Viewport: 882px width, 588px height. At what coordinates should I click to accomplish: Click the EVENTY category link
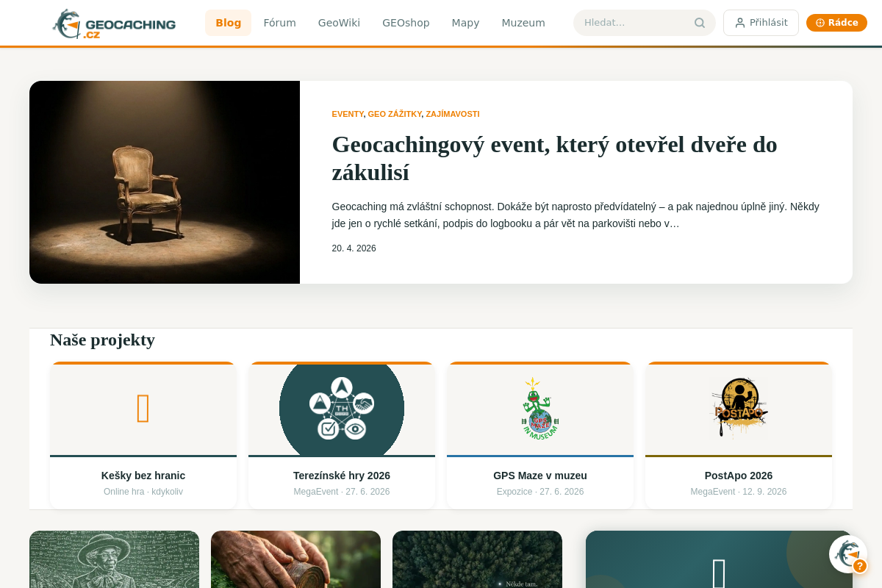point(348,114)
